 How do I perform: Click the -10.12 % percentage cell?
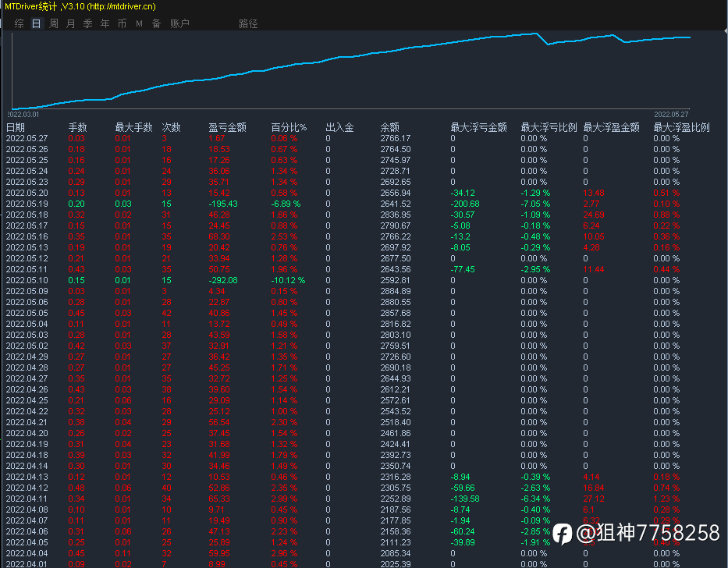click(289, 281)
